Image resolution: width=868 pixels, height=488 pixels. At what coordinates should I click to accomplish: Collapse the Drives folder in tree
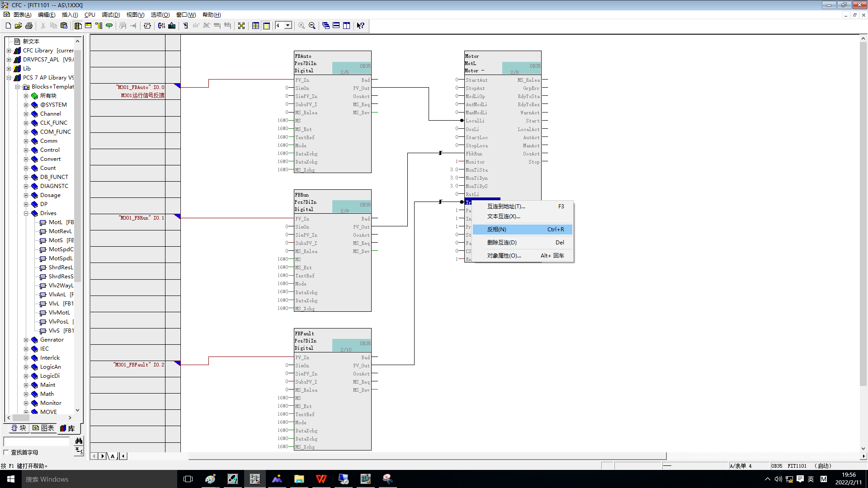26,213
